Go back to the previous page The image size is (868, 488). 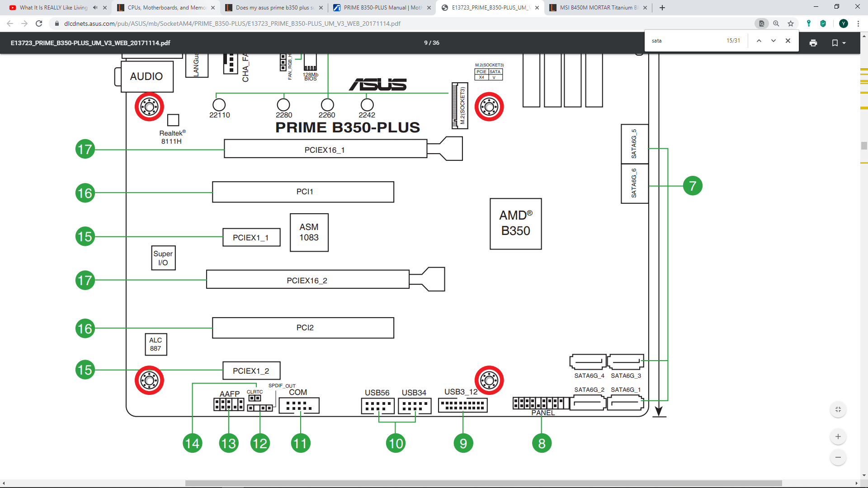pyautogui.click(x=10, y=23)
